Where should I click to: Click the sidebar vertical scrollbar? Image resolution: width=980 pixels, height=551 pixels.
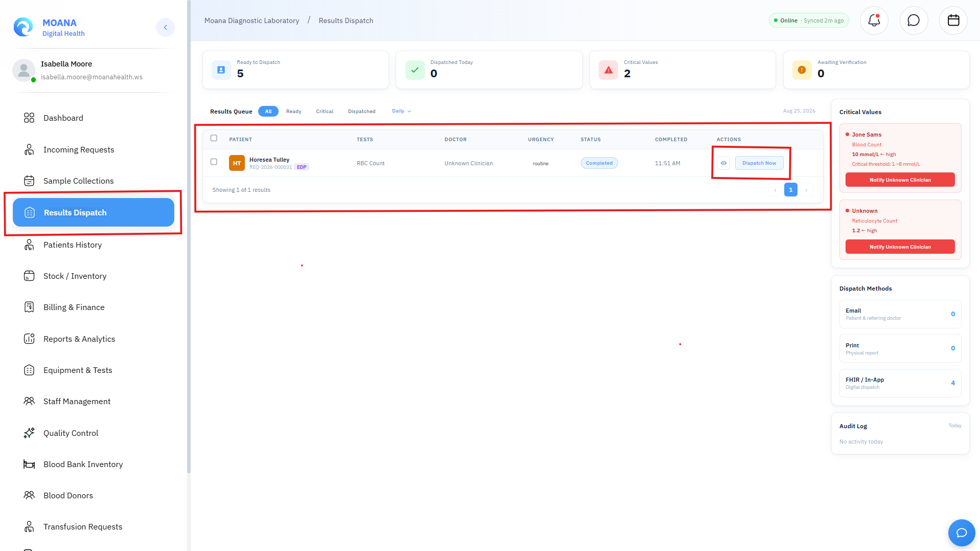pos(189,235)
